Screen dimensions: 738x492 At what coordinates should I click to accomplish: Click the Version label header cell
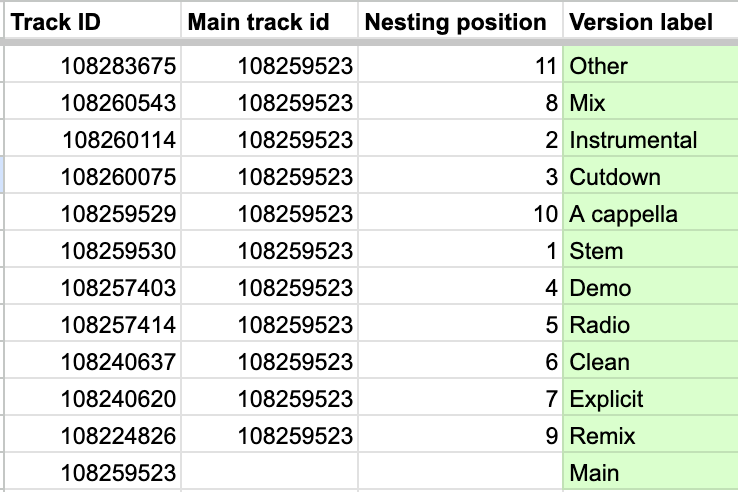pos(650,21)
